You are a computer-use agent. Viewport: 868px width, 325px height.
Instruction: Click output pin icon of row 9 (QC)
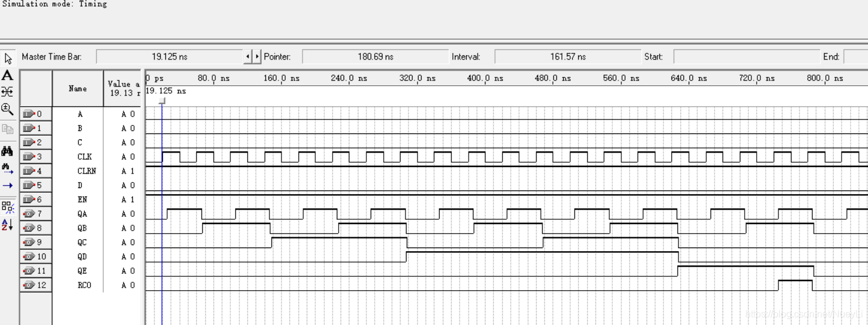[x=29, y=242]
